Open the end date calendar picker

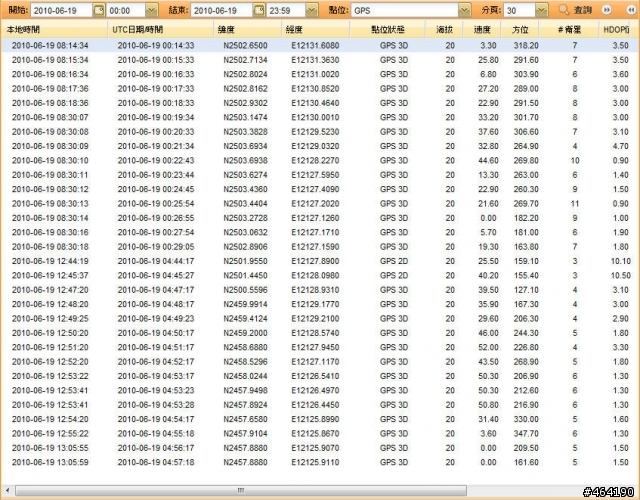[259, 10]
